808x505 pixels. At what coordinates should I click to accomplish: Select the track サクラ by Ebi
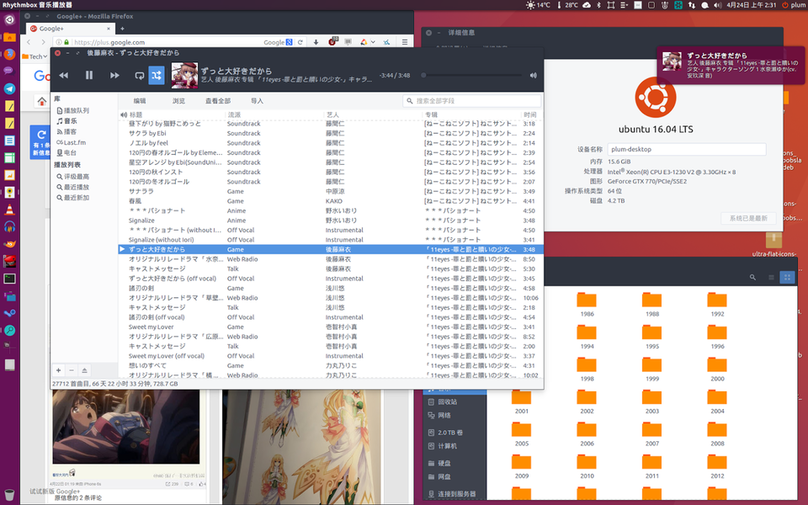click(x=330, y=133)
